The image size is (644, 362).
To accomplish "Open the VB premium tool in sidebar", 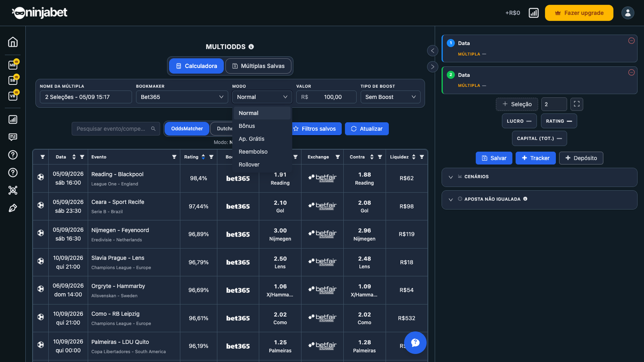I will tap(13, 96).
